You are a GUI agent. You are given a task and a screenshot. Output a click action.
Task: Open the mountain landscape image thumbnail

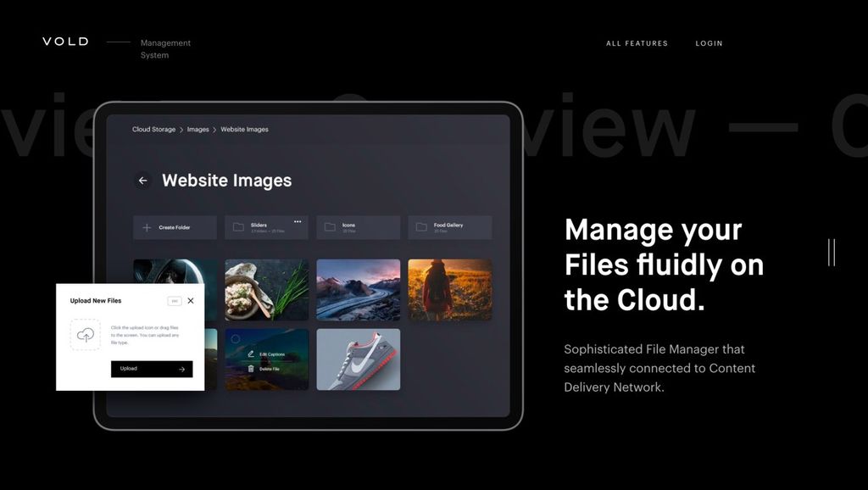point(358,289)
